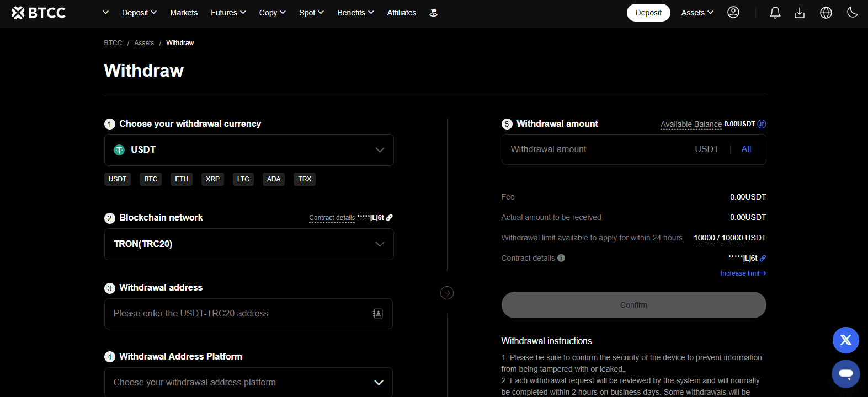Select BTC quick currency chip

(x=151, y=179)
